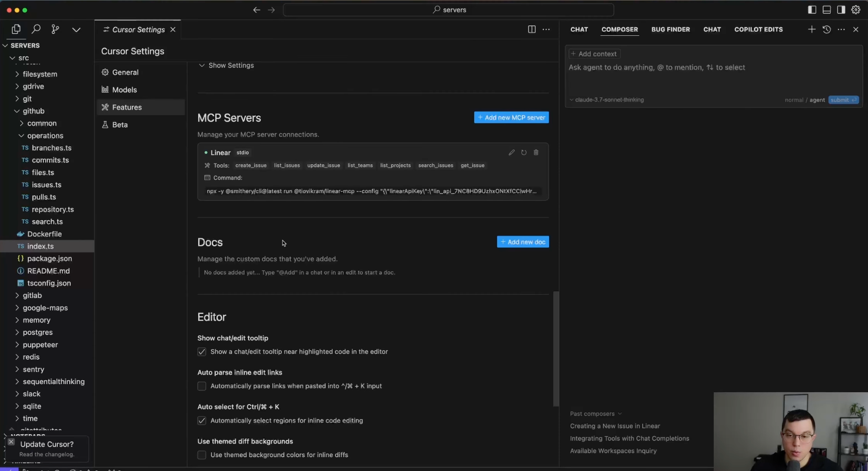Image resolution: width=868 pixels, height=471 pixels.
Task: Open the Models settings section
Action: click(141, 90)
